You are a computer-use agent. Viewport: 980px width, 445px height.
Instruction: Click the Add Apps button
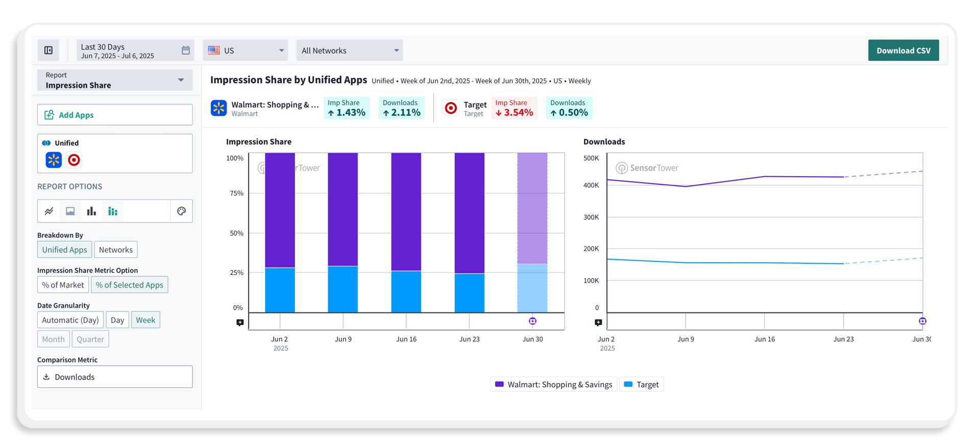pos(115,115)
